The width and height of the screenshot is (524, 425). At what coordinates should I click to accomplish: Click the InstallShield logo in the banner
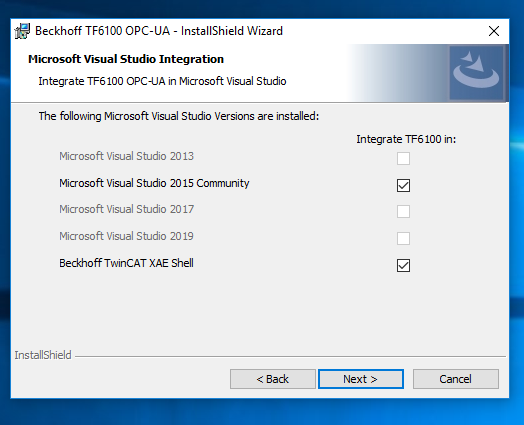476,73
